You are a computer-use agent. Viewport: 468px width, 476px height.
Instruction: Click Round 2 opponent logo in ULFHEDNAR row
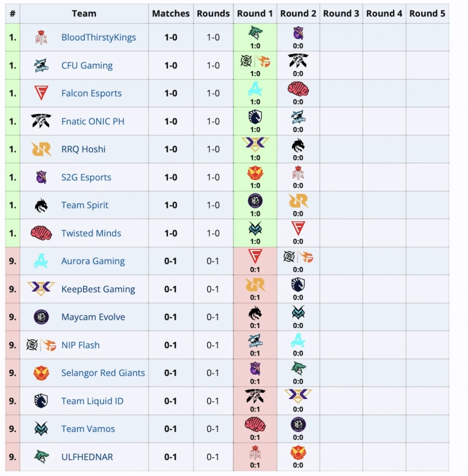pyautogui.click(x=298, y=452)
